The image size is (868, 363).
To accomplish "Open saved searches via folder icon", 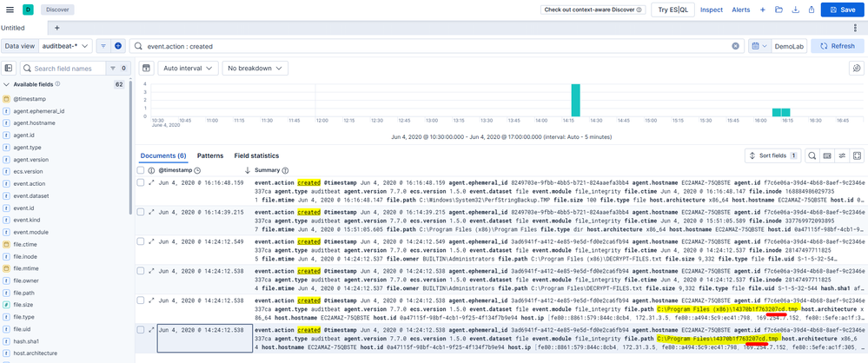I will [779, 10].
